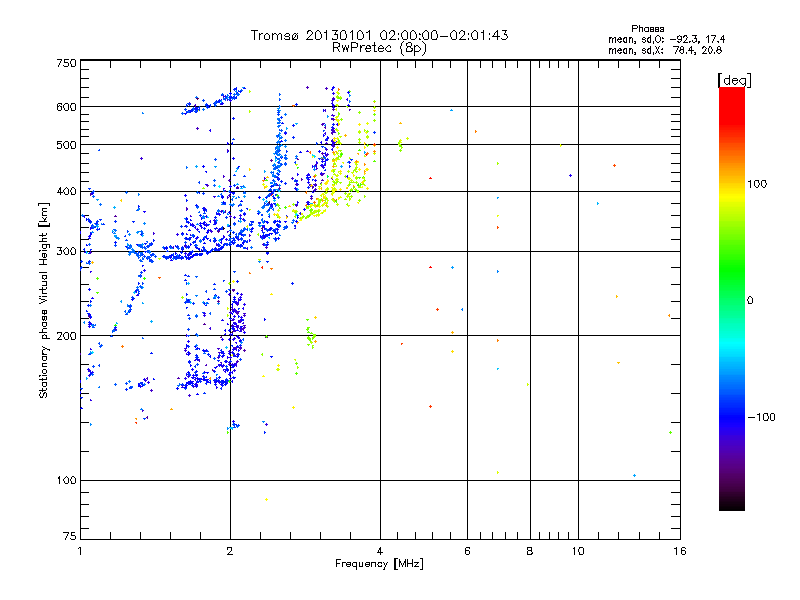The height and width of the screenshot is (600, 800).
Task: Click the 'Stationary phase Virtual Height [km]' y-axis title
Action: tap(44, 300)
